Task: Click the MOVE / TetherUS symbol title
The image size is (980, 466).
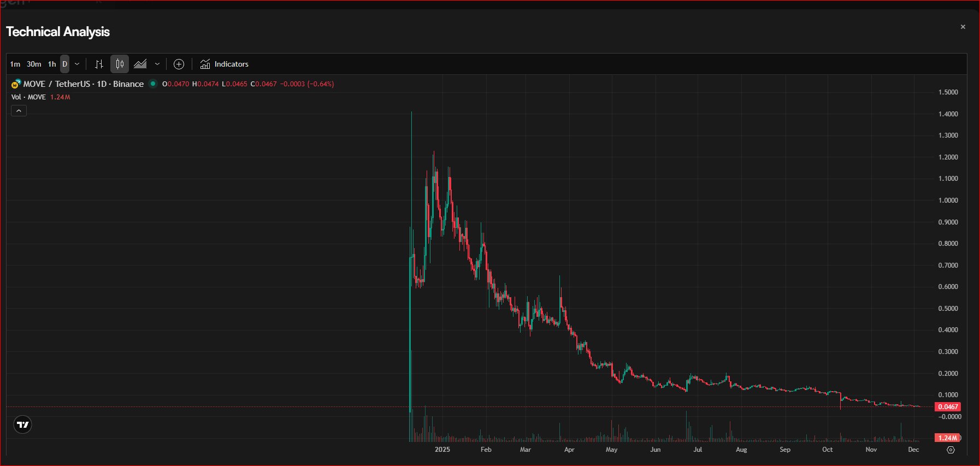Action: click(x=84, y=84)
